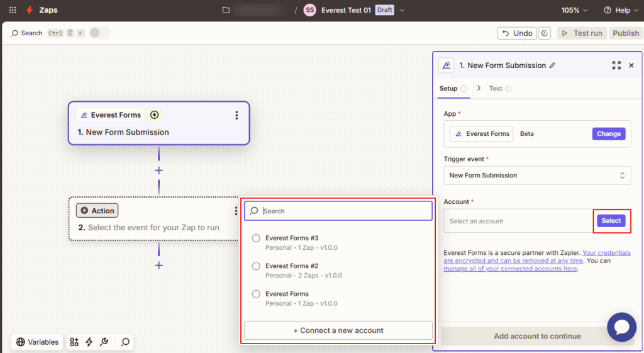Viewport: 644px width, 353px height.
Task: Close the step configuration panel
Action: coord(631,65)
